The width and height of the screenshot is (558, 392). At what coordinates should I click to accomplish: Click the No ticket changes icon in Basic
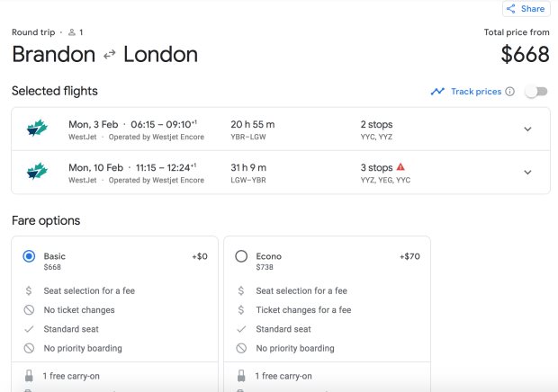[29, 310]
